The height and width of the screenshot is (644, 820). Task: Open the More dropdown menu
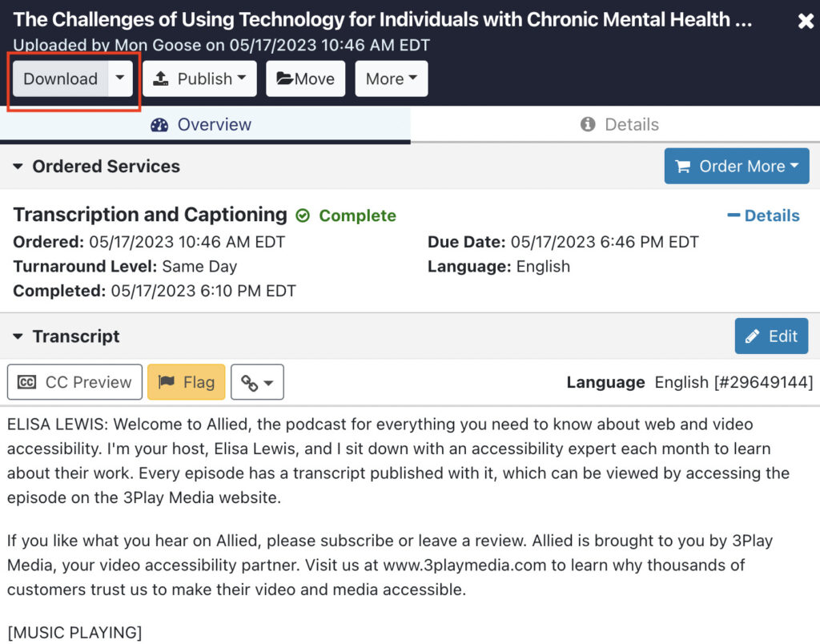point(391,78)
